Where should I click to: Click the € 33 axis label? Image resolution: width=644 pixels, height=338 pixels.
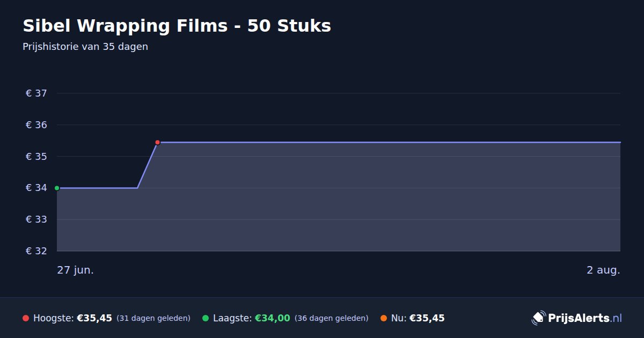coord(36,219)
